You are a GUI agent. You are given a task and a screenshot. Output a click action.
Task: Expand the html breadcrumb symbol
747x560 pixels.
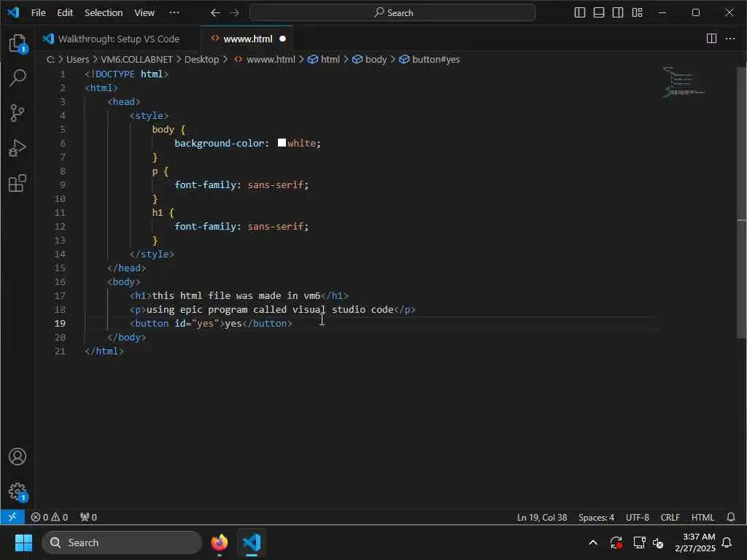point(324,60)
